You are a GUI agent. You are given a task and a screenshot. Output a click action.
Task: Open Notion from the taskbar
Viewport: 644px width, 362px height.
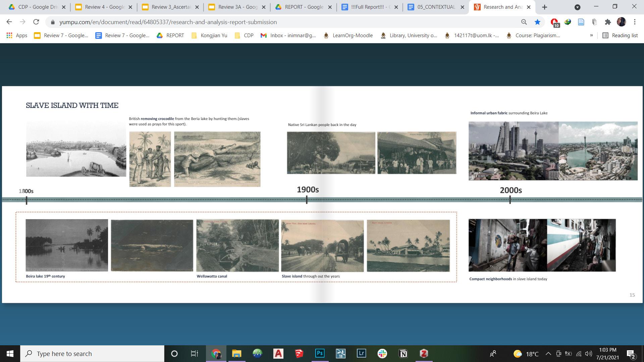coord(403,353)
